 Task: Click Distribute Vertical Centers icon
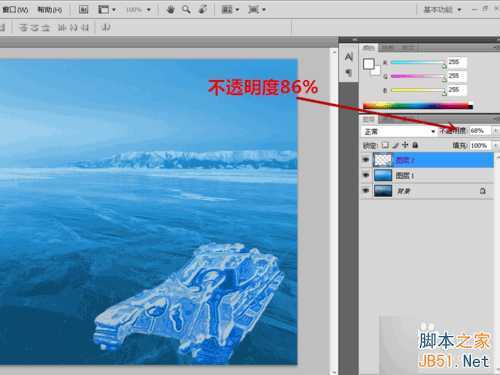click(35, 28)
